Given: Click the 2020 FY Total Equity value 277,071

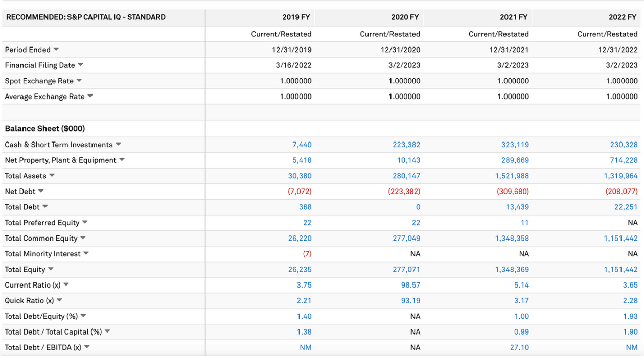Looking at the screenshot, I should click(x=406, y=269).
